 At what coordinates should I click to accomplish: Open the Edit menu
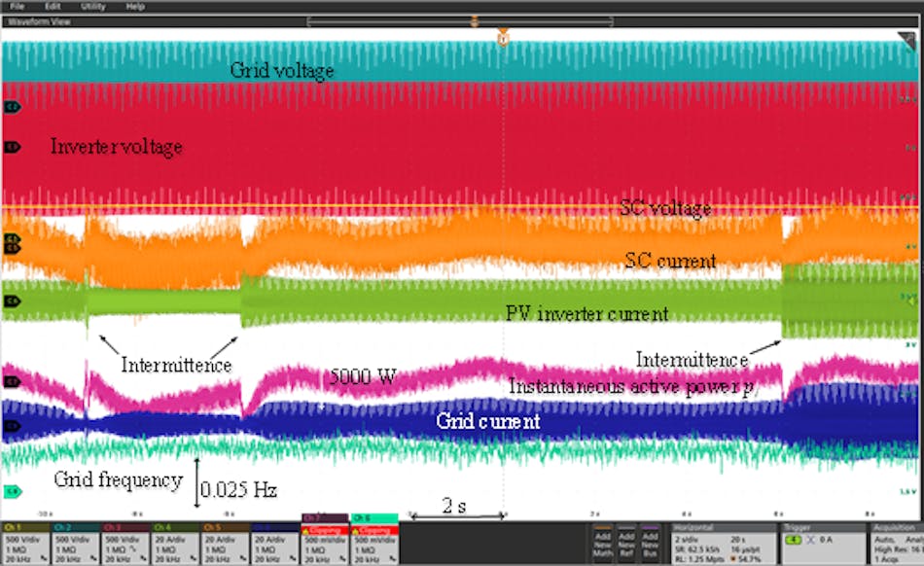click(53, 6)
